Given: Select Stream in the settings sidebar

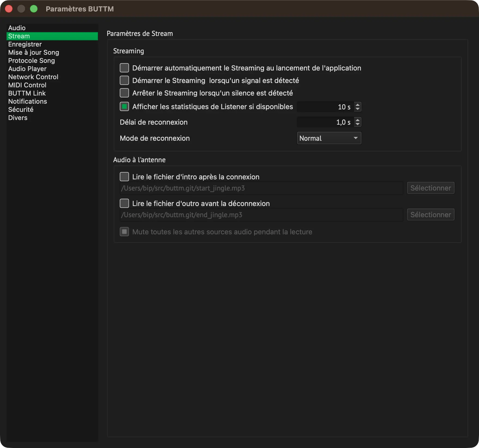Looking at the screenshot, I should [x=52, y=36].
